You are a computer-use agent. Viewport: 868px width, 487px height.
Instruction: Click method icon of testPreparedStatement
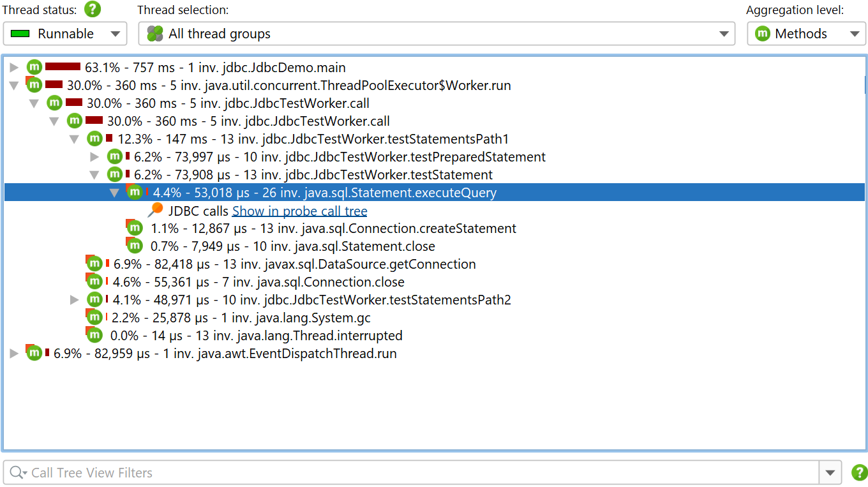point(114,156)
